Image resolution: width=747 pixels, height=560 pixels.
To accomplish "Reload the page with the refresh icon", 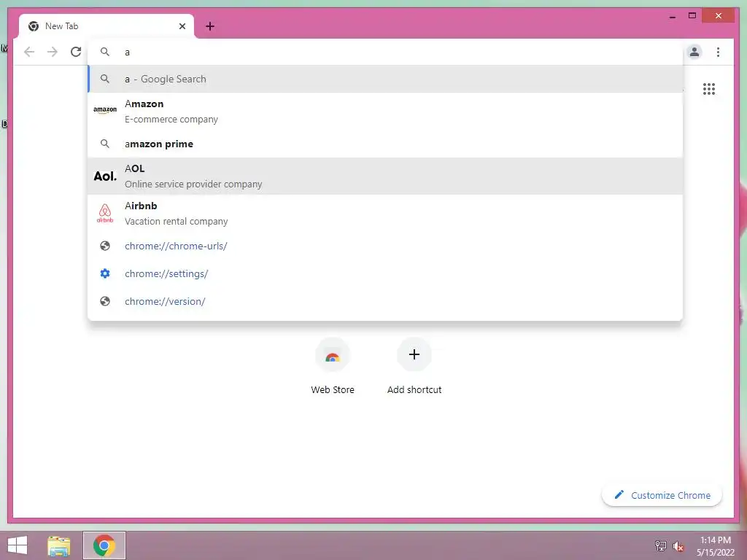I will click(x=76, y=52).
